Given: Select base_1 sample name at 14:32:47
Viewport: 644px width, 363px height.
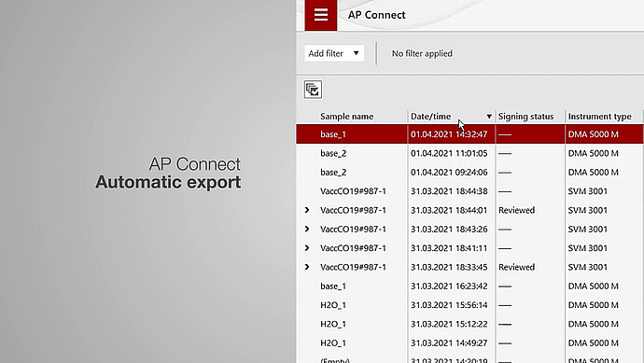Looking at the screenshot, I should [333, 134].
